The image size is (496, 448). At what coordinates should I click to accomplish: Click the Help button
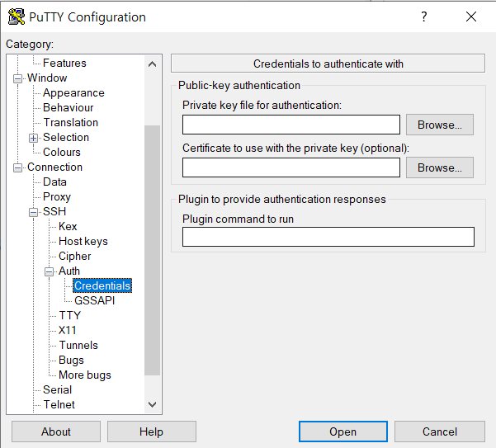pos(152,431)
